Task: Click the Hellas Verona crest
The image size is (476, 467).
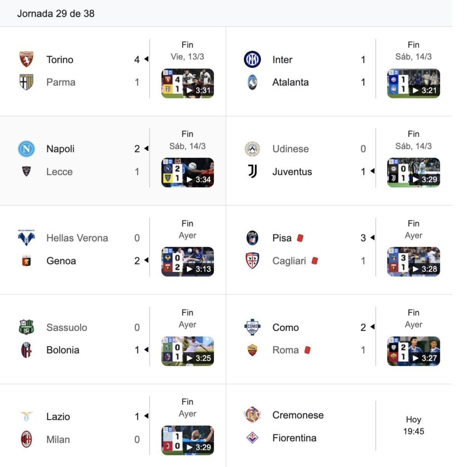Action: click(x=26, y=238)
